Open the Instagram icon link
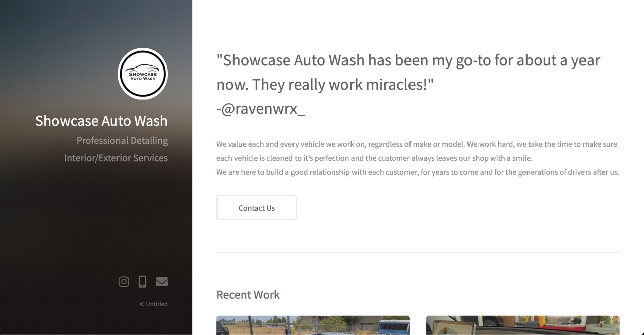 [124, 282]
